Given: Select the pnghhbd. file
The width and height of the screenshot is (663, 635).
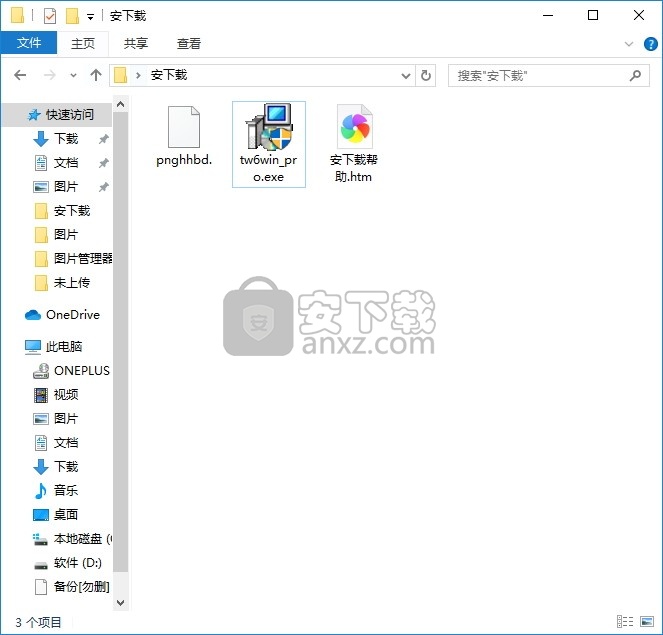Looking at the screenshot, I should 184,136.
